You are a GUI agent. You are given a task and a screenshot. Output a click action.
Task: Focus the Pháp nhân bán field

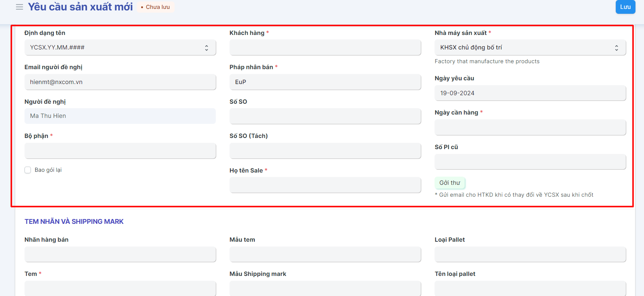click(325, 82)
